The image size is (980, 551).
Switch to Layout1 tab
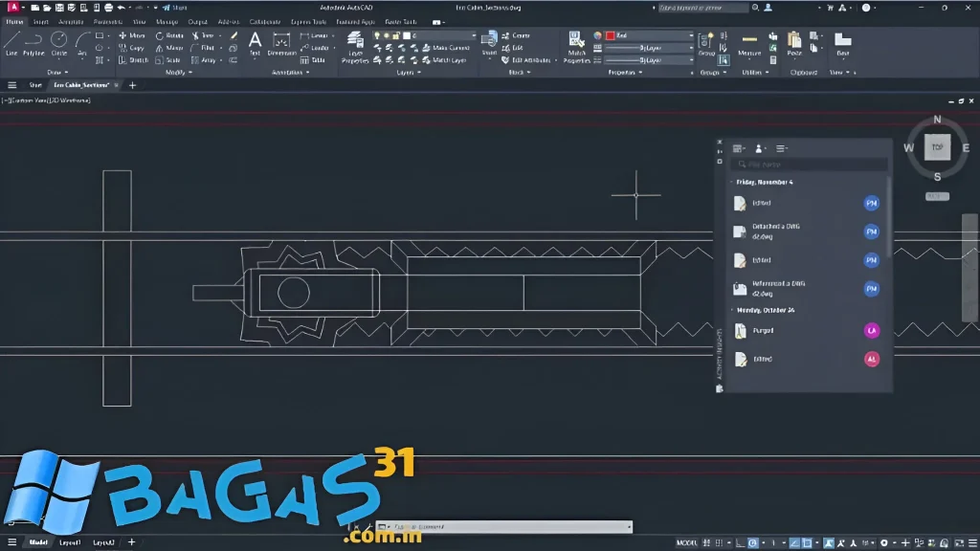(70, 543)
